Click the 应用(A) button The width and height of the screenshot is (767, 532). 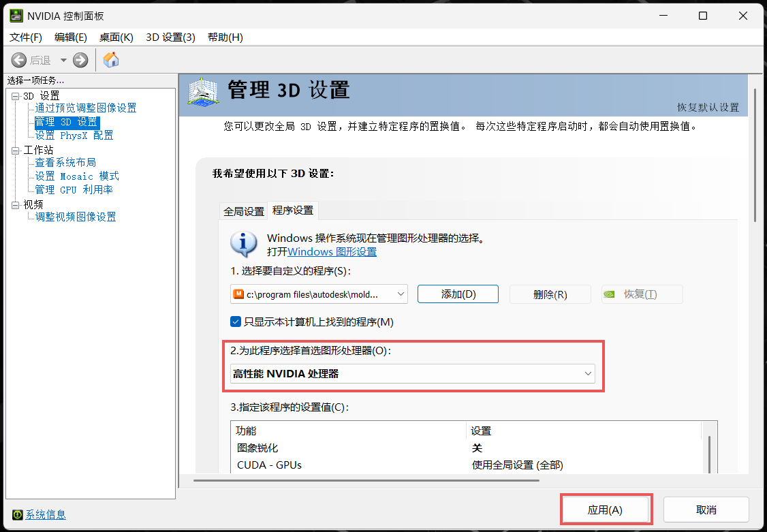click(605, 510)
